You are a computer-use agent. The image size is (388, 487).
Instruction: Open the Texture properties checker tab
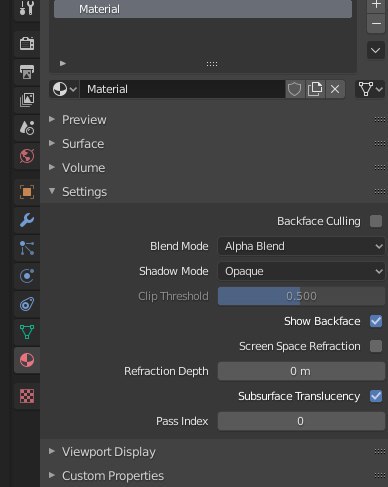point(27,396)
